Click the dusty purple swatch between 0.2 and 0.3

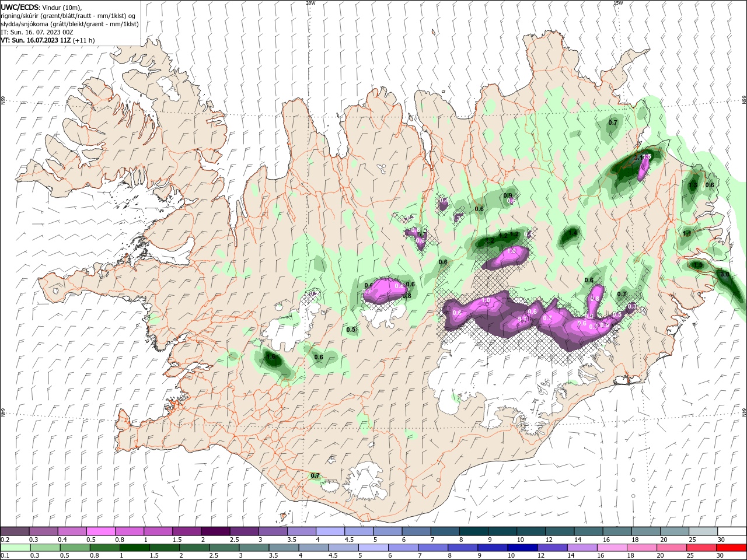coord(15,531)
